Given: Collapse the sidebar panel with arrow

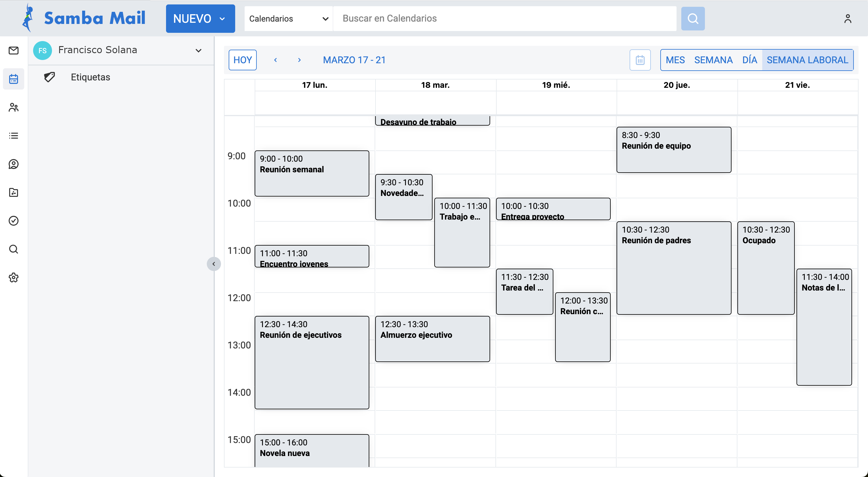Looking at the screenshot, I should tap(214, 264).
